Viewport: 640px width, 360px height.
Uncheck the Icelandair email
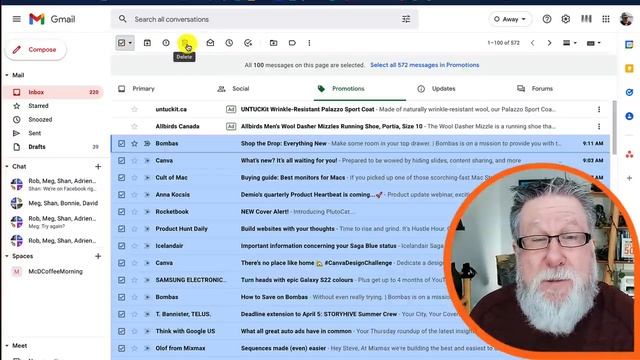click(122, 246)
